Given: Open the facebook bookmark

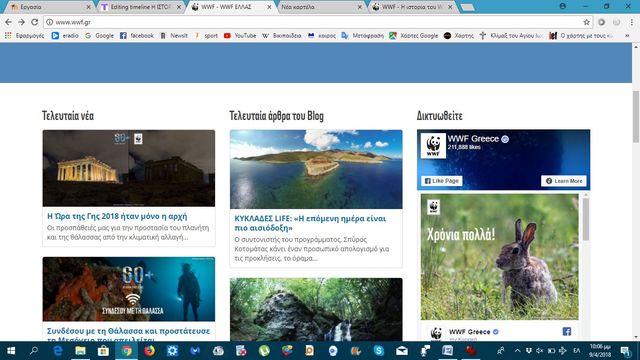Looking at the screenshot, I should tap(137, 36).
